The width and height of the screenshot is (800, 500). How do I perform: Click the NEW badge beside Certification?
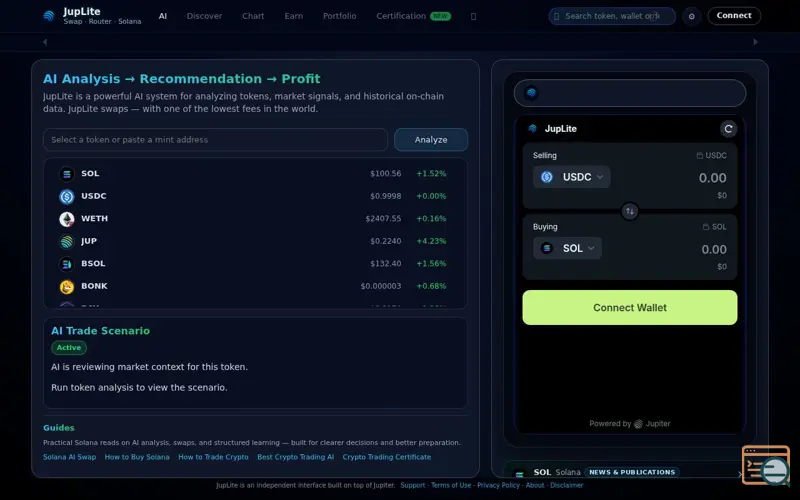tap(440, 16)
